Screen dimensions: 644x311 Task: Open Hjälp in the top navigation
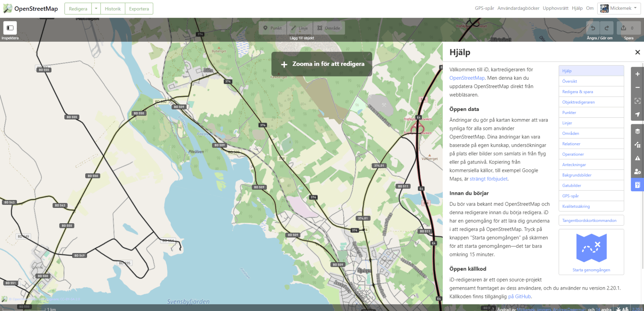pyautogui.click(x=577, y=8)
